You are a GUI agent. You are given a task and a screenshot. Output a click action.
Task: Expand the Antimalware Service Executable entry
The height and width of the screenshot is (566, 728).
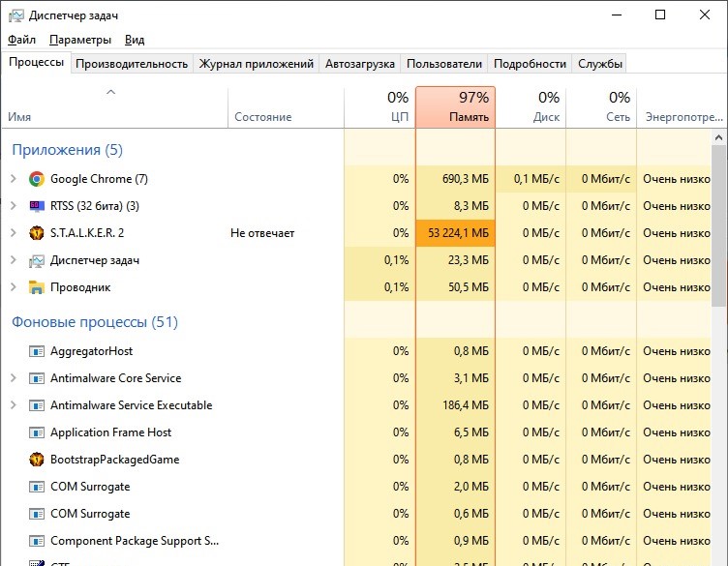click(13, 405)
